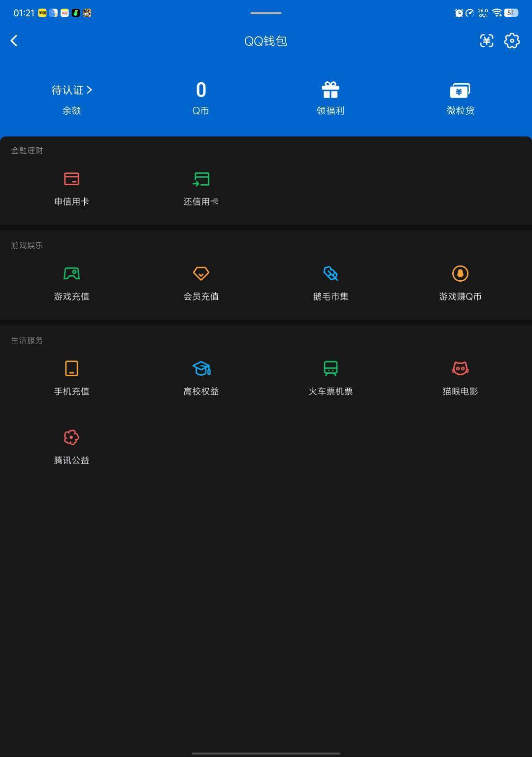The height and width of the screenshot is (757, 532).
Task: Tap the alarm clock status icon
Action: point(459,13)
